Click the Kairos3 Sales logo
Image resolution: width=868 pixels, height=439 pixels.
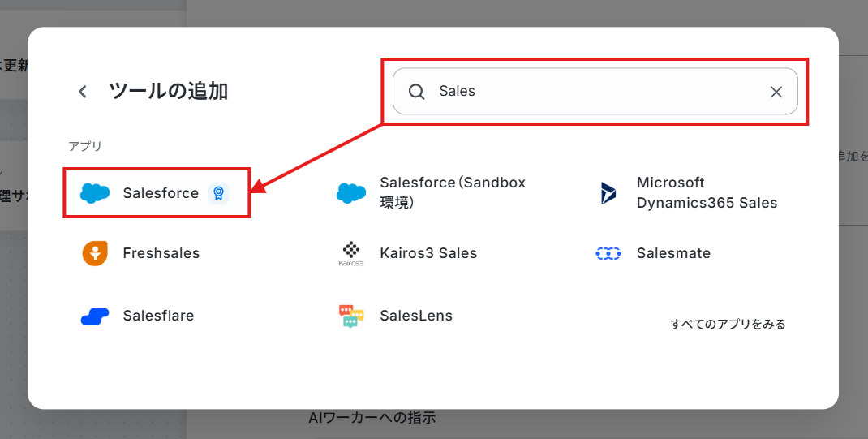pyautogui.click(x=351, y=253)
